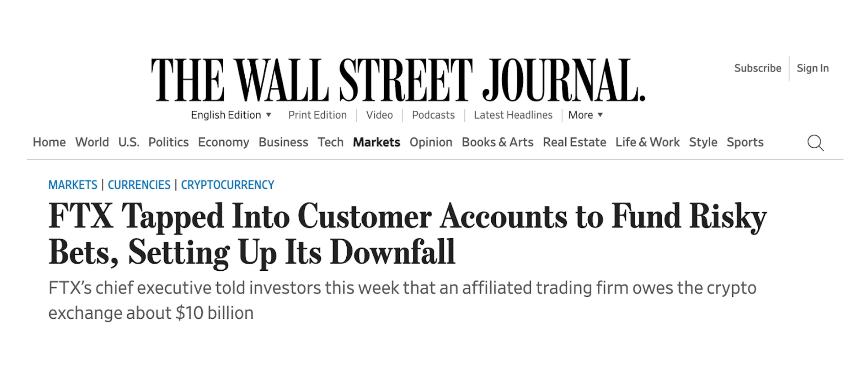This screenshot has height=392, width=868.
Task: Go to the Tech section
Action: [x=330, y=142]
